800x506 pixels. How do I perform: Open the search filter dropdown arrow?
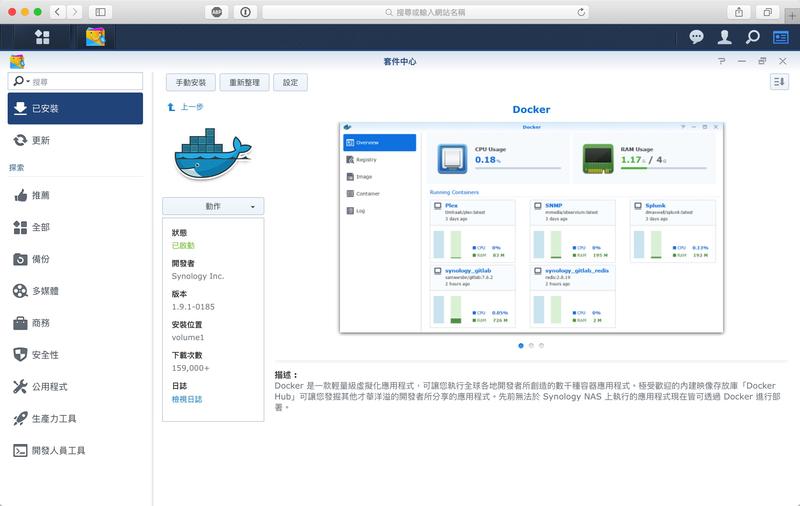[x=28, y=82]
